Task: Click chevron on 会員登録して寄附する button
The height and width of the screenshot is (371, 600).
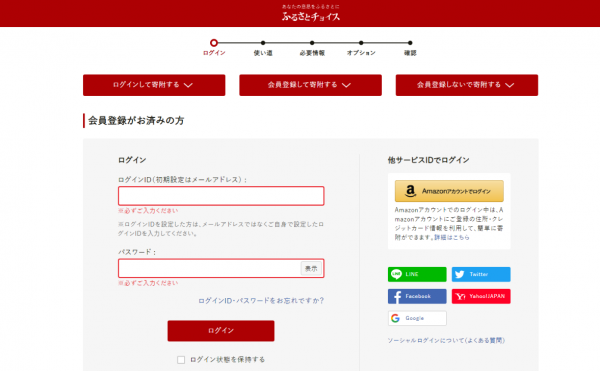Action: [346, 85]
